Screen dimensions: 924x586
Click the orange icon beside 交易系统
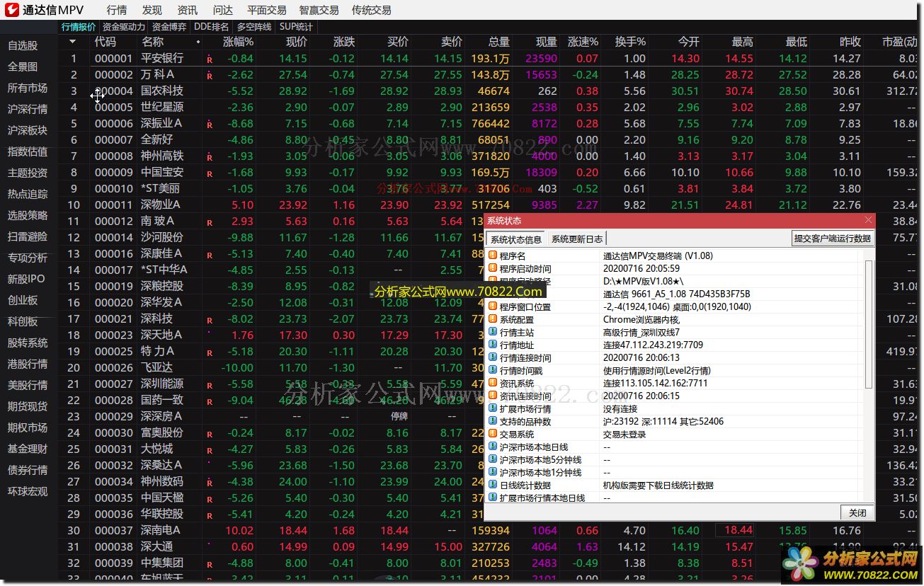point(493,434)
